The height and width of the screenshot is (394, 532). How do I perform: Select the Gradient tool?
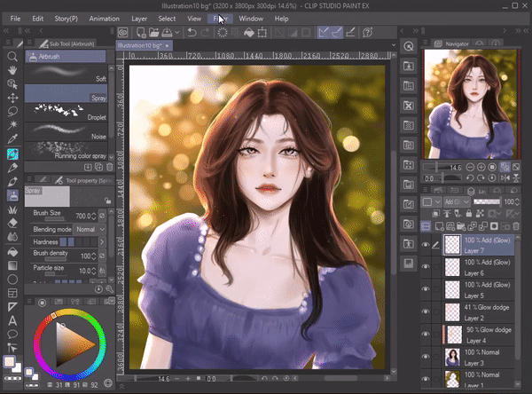coord(12,264)
